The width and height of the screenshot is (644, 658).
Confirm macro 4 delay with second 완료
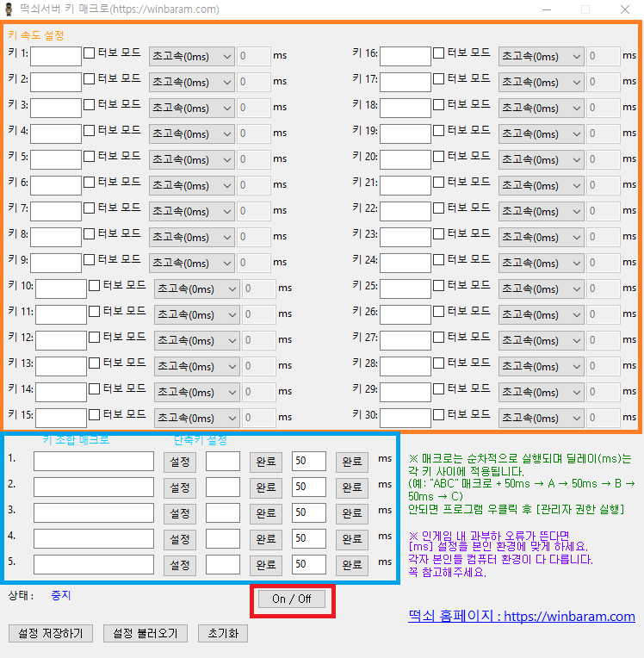(352, 539)
